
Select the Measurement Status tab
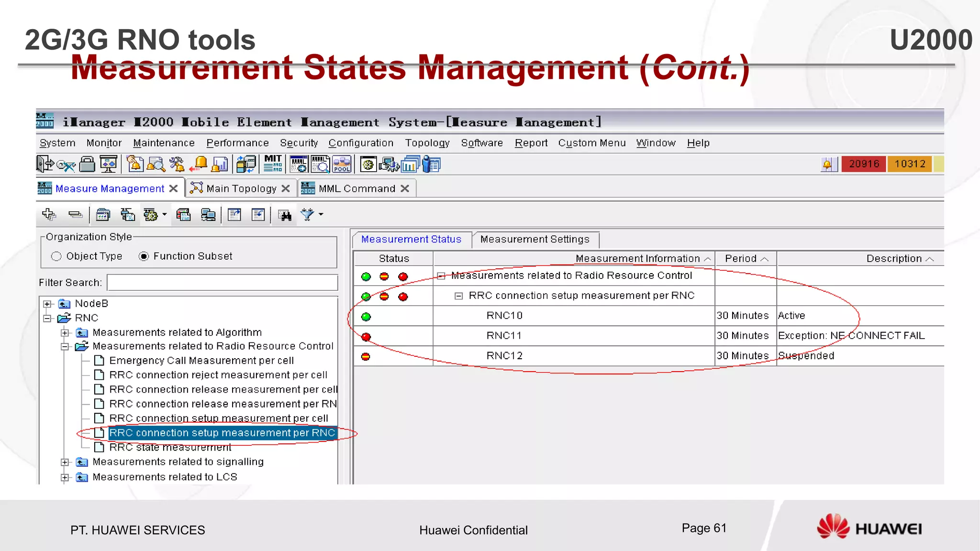411,239
